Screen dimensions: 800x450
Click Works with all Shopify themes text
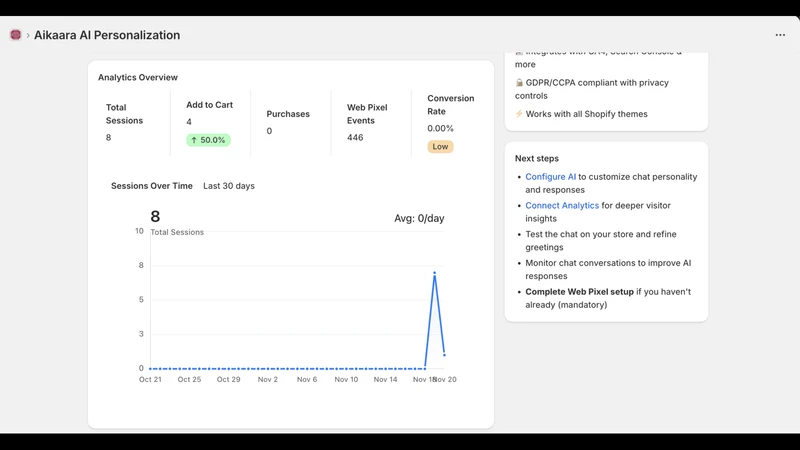point(587,114)
